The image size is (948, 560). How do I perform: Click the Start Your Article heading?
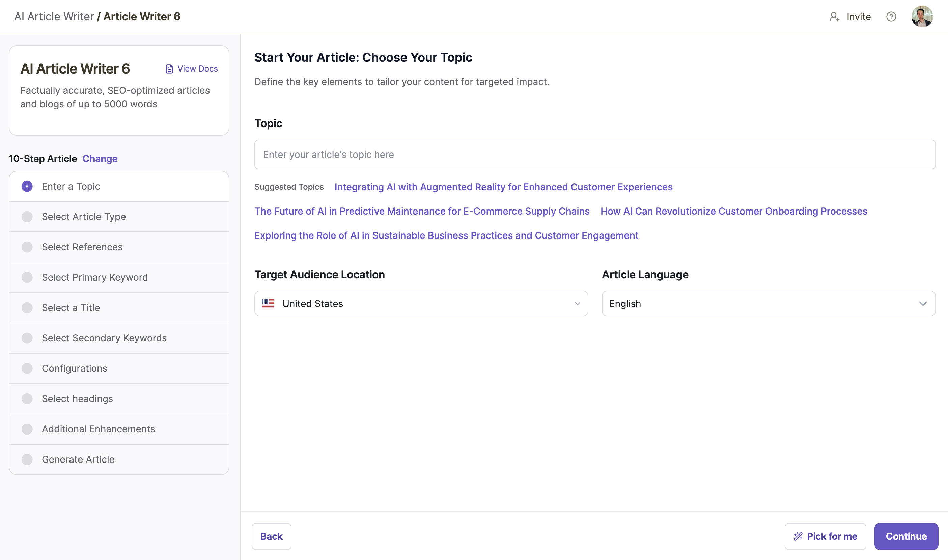363,57
